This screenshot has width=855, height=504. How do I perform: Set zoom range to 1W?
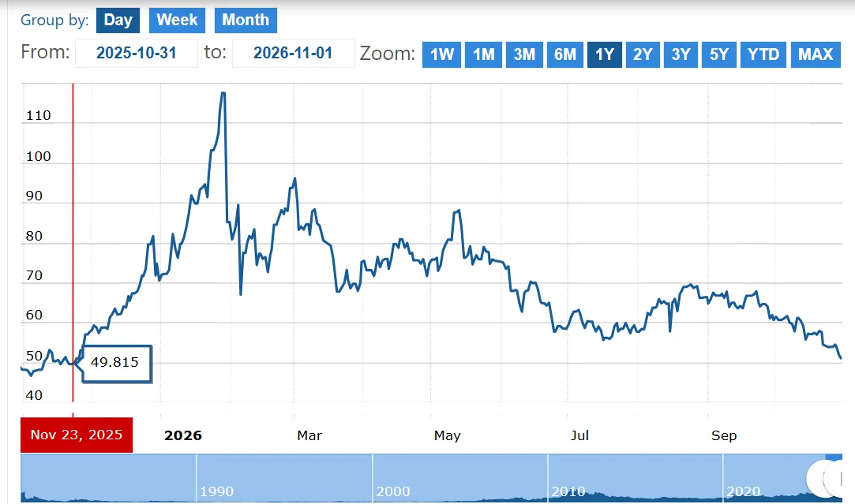pyautogui.click(x=441, y=54)
